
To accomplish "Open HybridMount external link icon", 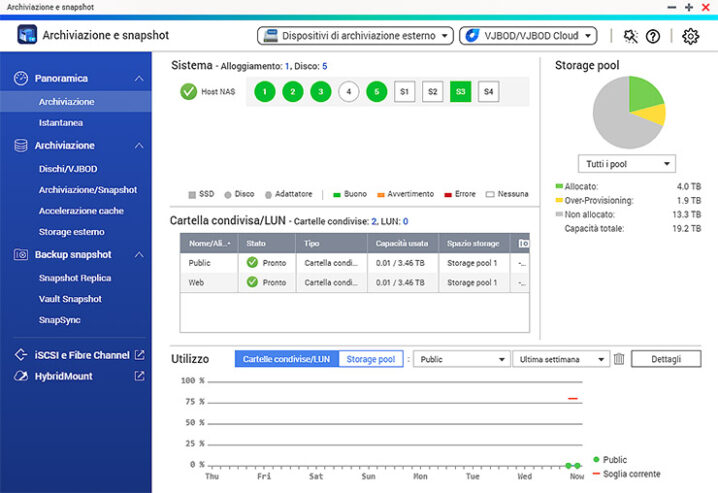I will (x=139, y=376).
